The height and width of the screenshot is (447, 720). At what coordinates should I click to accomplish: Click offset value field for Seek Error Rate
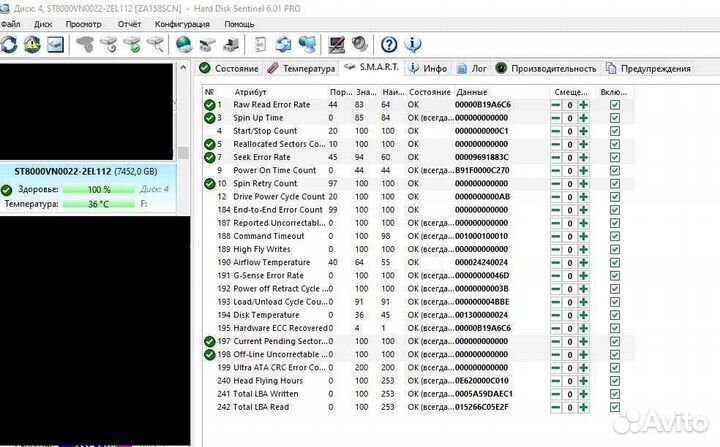[570, 158]
